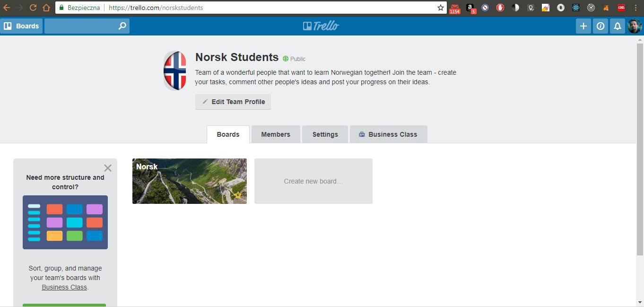Open the Amazon extension icon
Image resolution: width=644 pixels, height=307 pixels.
pyautogui.click(x=470, y=8)
